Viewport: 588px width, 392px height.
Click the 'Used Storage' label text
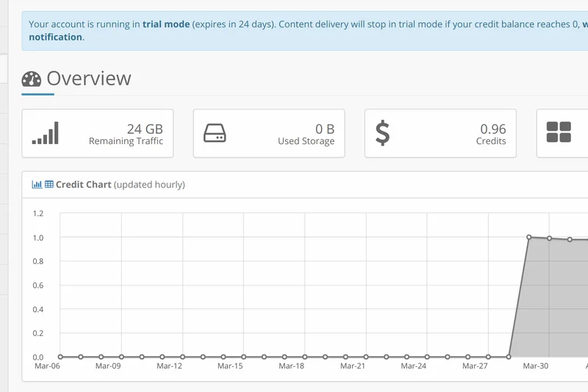pyautogui.click(x=306, y=141)
